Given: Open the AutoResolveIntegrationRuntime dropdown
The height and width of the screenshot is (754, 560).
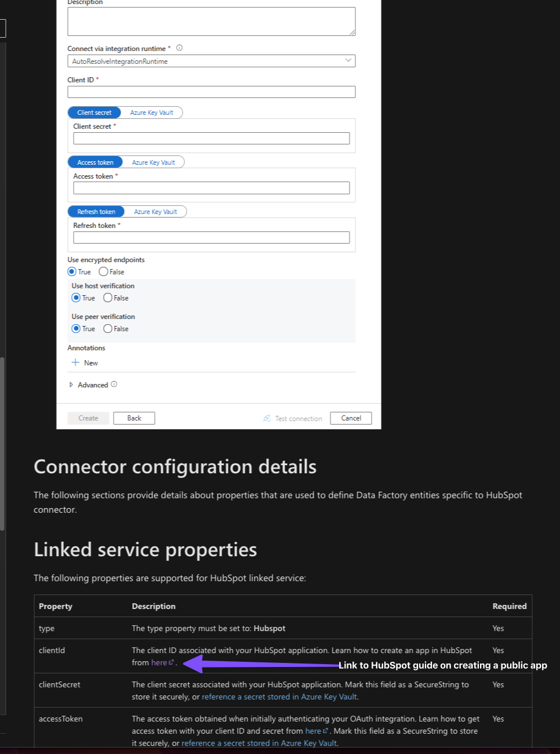Looking at the screenshot, I should tap(212, 60).
